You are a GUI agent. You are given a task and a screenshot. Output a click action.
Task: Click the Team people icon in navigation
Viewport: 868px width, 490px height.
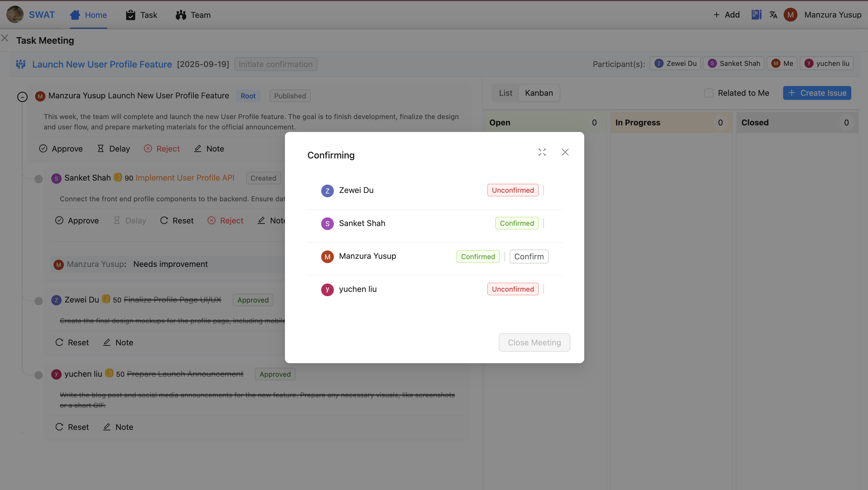(x=181, y=15)
